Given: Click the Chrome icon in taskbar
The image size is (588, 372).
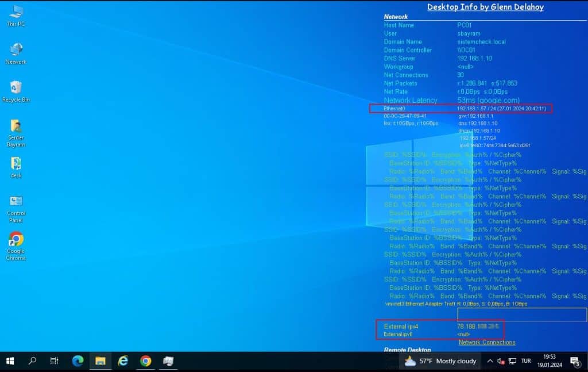Looking at the screenshot, I should [x=146, y=361].
